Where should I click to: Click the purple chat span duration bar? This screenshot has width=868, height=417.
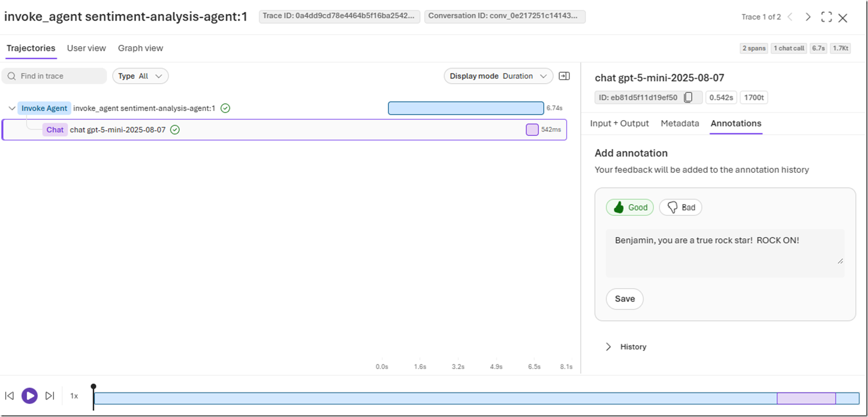532,130
